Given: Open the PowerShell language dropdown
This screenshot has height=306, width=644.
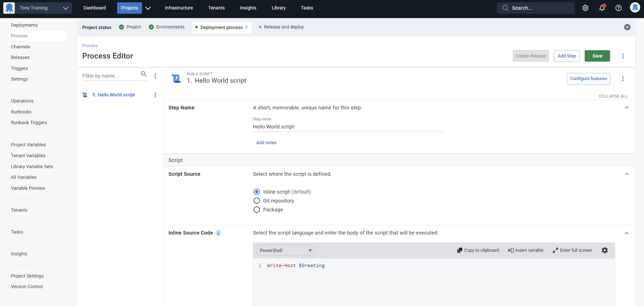Looking at the screenshot, I should pos(285,250).
